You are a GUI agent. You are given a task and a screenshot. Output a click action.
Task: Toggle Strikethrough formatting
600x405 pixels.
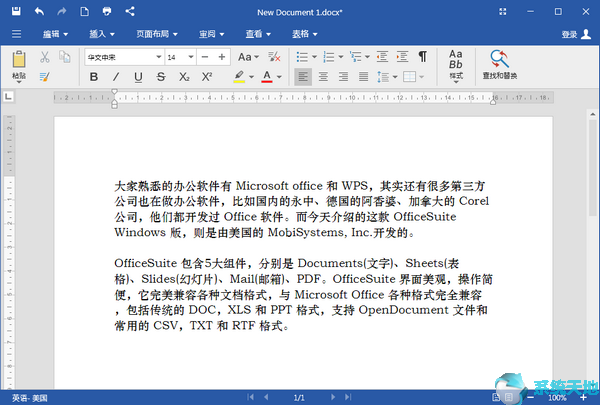pyautogui.click(x=161, y=77)
